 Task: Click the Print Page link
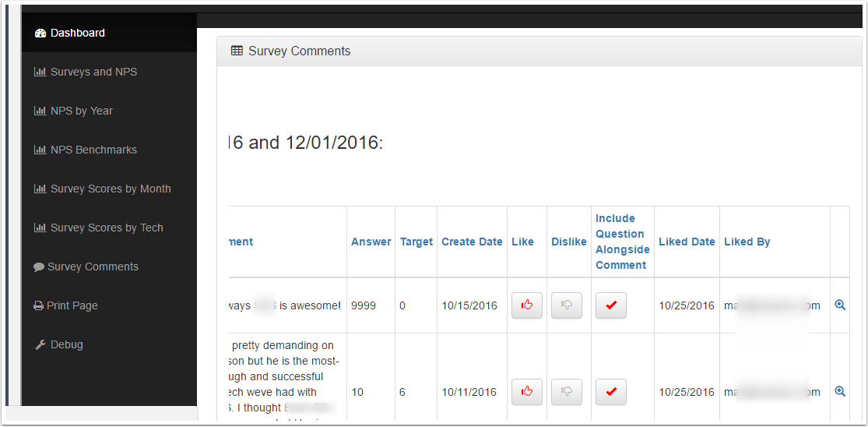pyautogui.click(x=66, y=305)
